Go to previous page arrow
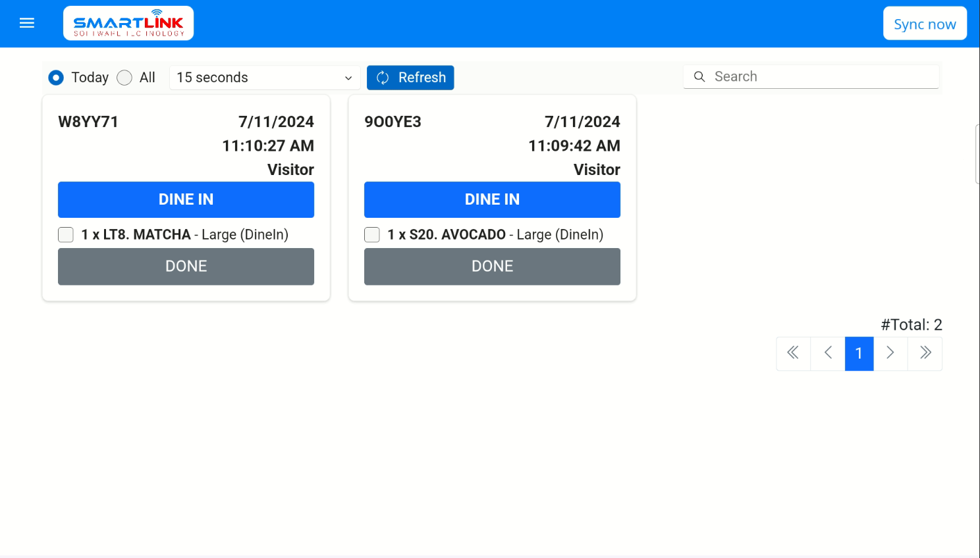The width and height of the screenshot is (980, 558). 828,353
